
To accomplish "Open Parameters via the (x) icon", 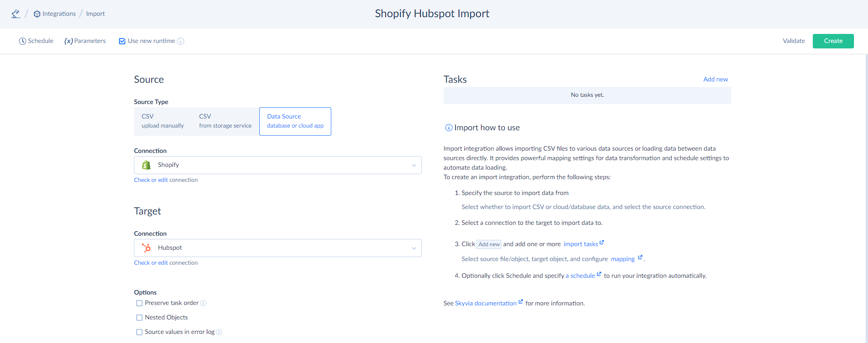I will pos(68,41).
